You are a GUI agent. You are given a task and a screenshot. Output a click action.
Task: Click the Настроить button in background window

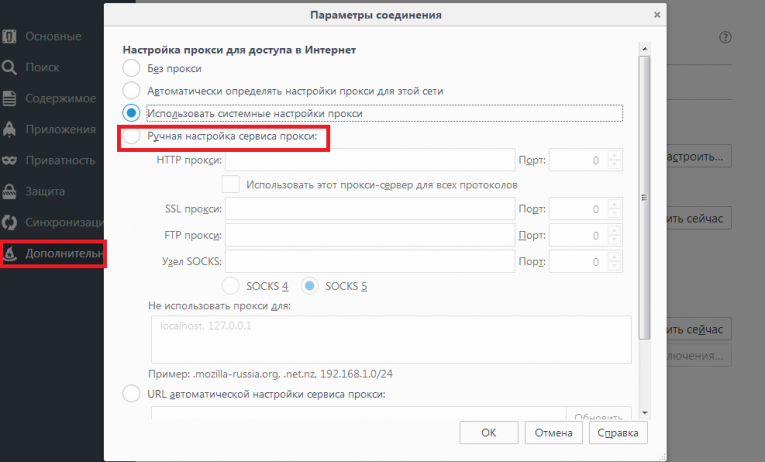coord(699,157)
